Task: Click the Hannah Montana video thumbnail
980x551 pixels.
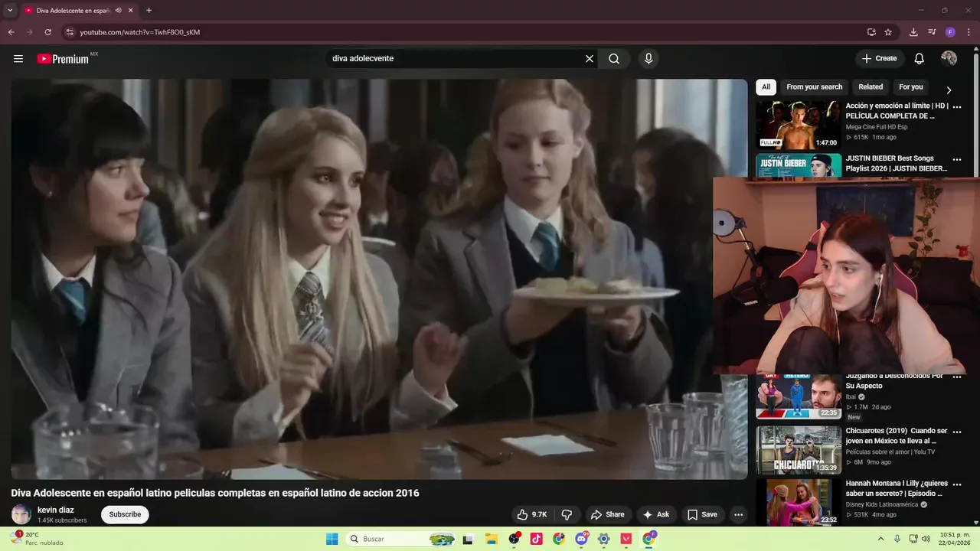Action: coord(799,502)
